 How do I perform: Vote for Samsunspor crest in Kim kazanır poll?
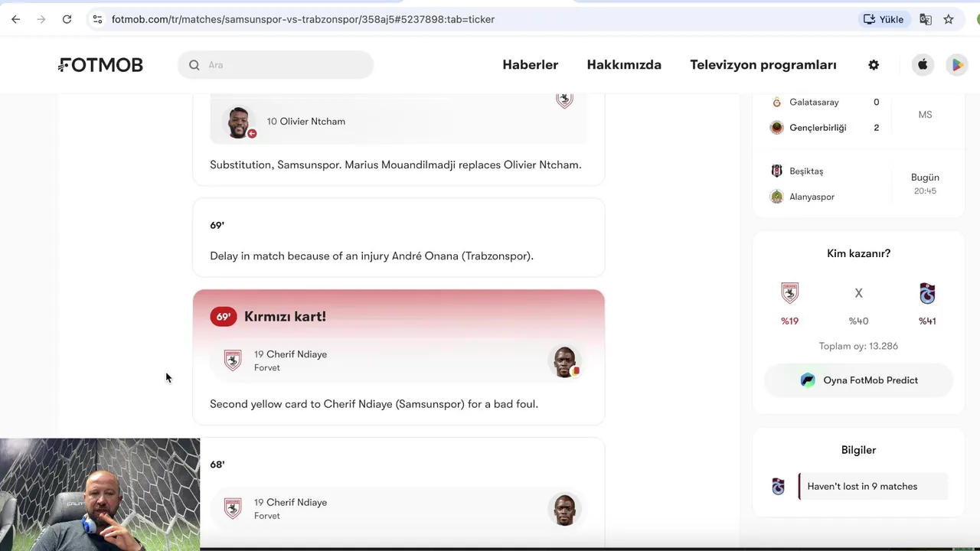tap(789, 293)
